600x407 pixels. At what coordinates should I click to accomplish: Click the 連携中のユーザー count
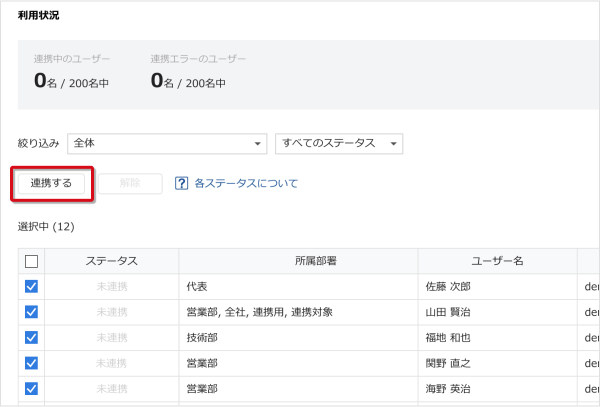(x=70, y=80)
